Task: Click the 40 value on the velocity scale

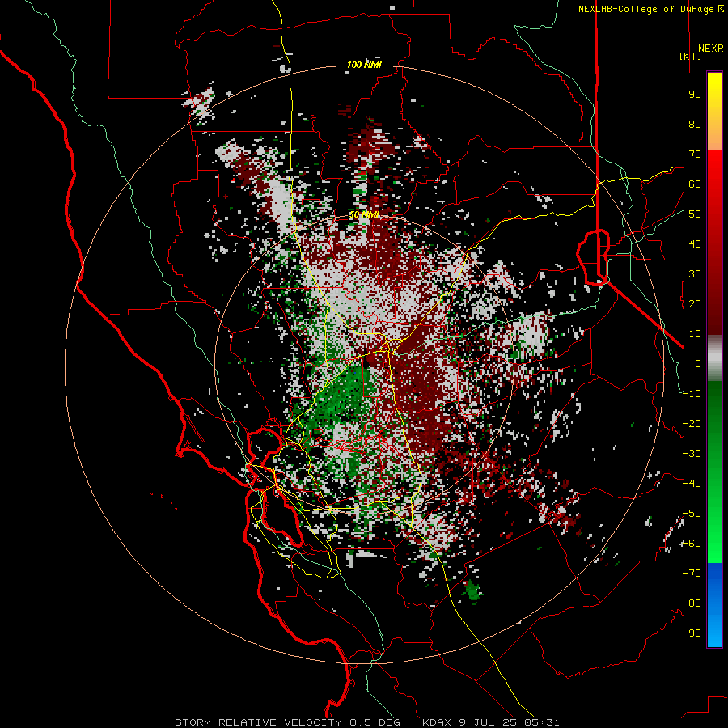Action: click(695, 243)
